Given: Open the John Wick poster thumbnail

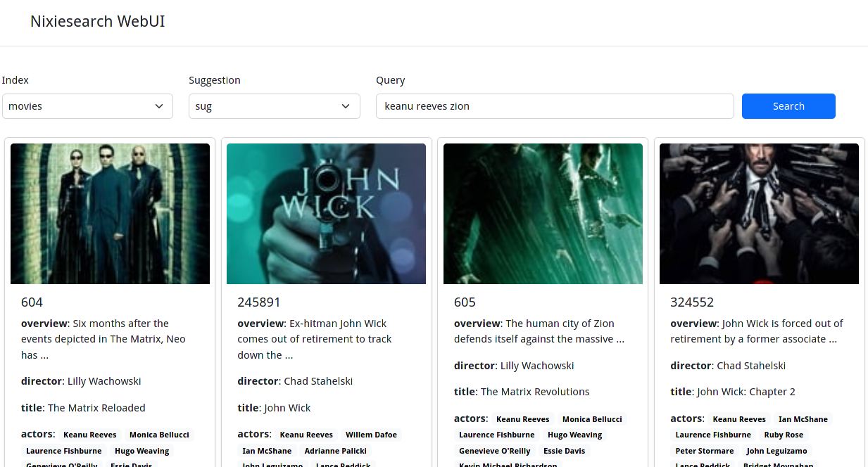Looking at the screenshot, I should click(x=326, y=214).
